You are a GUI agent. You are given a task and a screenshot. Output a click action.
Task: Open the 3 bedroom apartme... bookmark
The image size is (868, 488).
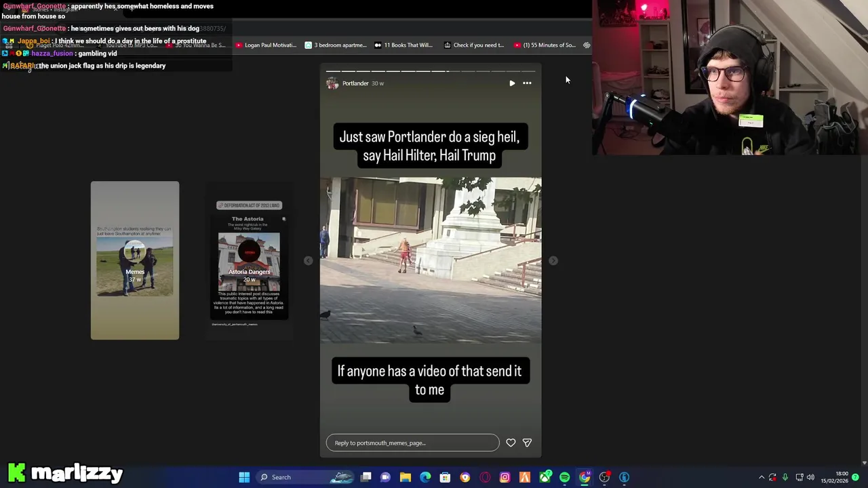click(336, 45)
